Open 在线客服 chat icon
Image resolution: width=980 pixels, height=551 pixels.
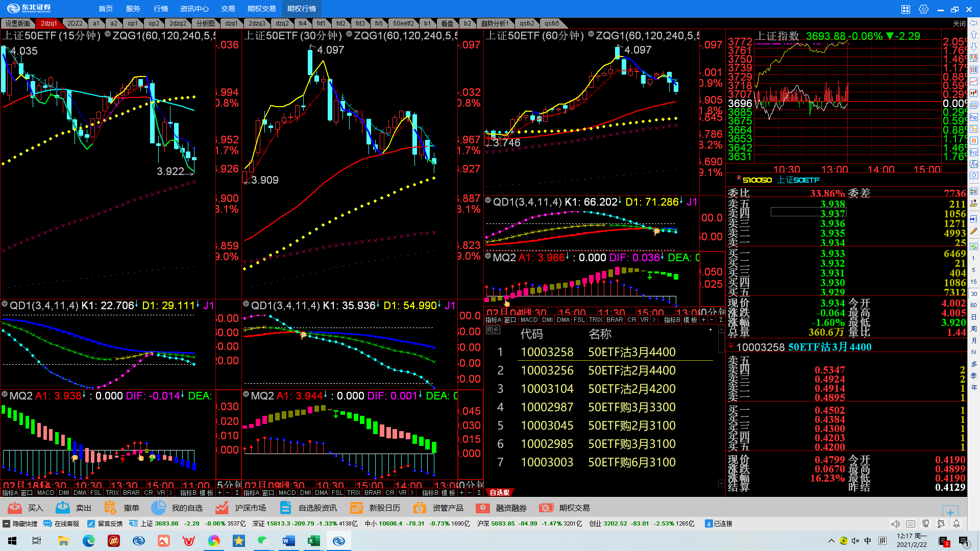pyautogui.click(x=47, y=523)
